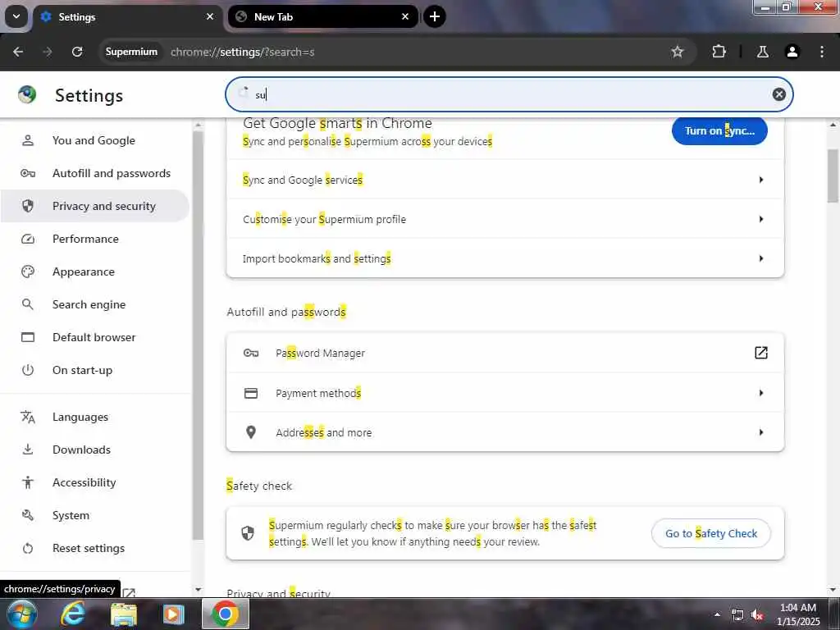Launch Internet Explorer from the taskbar
Image resolution: width=840 pixels, height=630 pixels.
click(72, 614)
